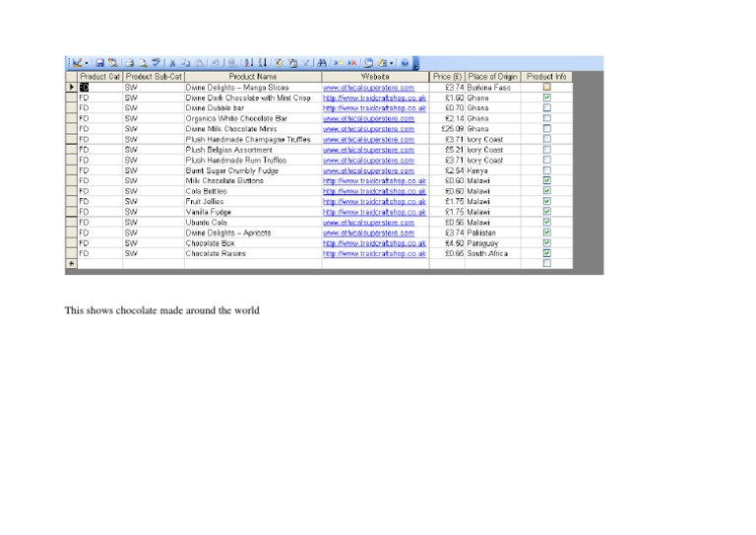Untick Product Info for Ubuntu Cola
This screenshot has width=756, height=535.
546,222
